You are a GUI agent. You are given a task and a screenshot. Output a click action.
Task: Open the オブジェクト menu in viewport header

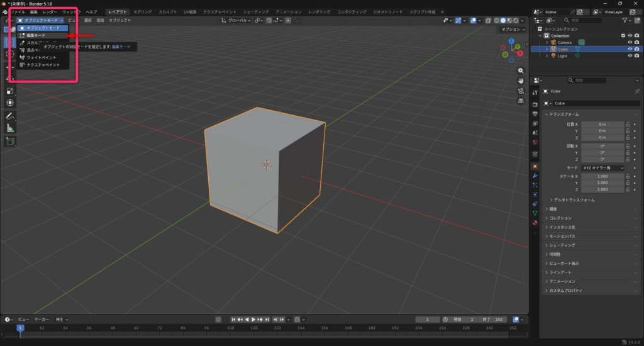[120, 20]
